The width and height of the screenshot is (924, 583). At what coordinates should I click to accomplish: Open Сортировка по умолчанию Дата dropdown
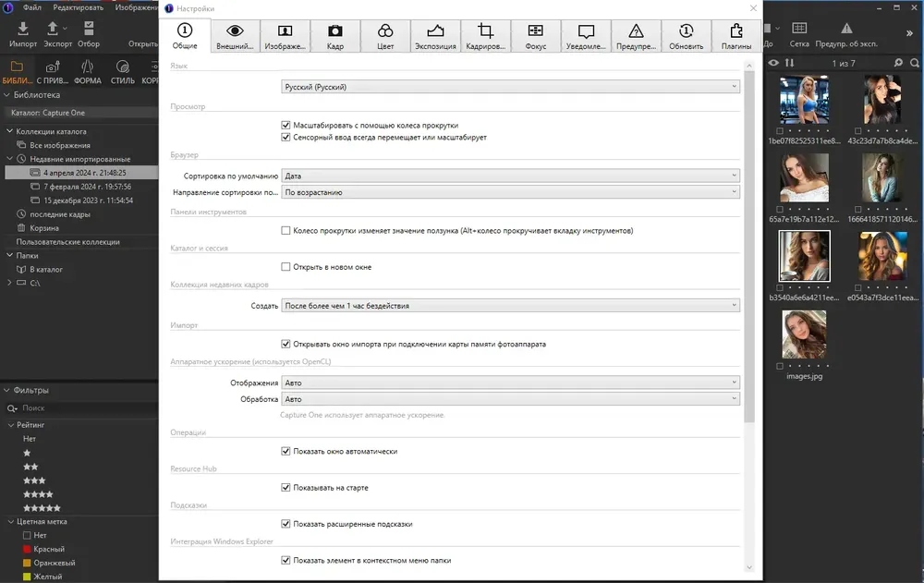510,176
